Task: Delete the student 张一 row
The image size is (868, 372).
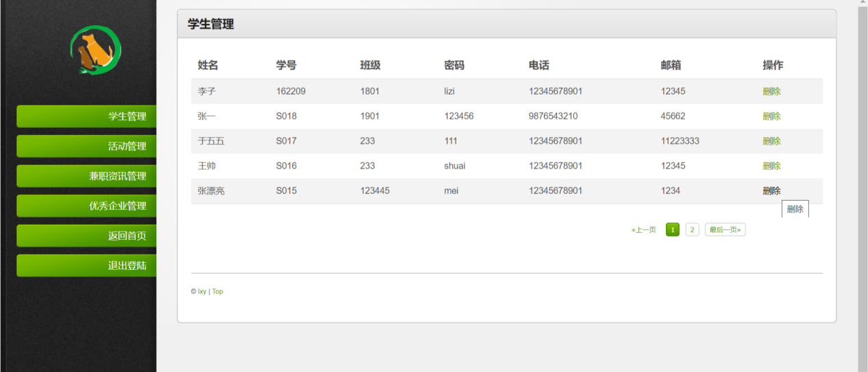Action: point(771,116)
